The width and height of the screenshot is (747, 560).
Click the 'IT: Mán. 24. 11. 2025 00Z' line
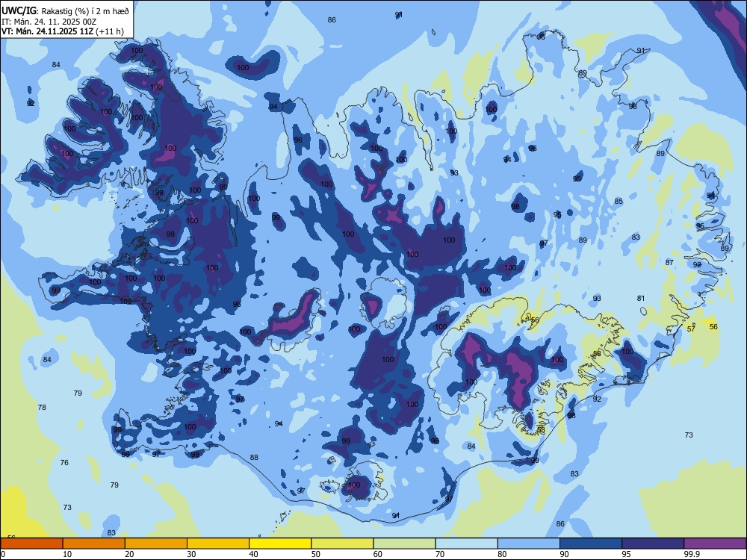pyautogui.click(x=49, y=22)
